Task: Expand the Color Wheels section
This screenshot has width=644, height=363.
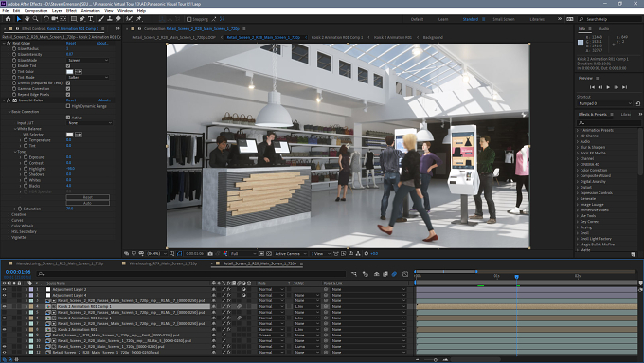Action: (x=9, y=227)
